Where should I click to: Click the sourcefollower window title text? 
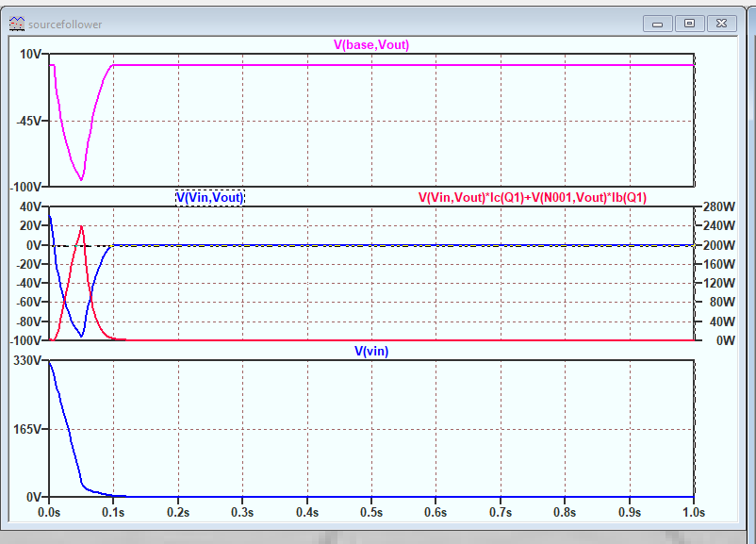65,25
